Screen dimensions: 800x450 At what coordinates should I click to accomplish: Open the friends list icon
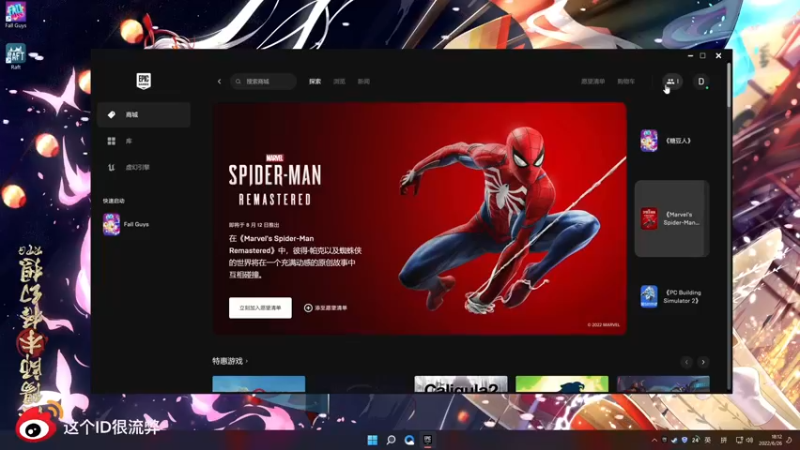click(672, 82)
